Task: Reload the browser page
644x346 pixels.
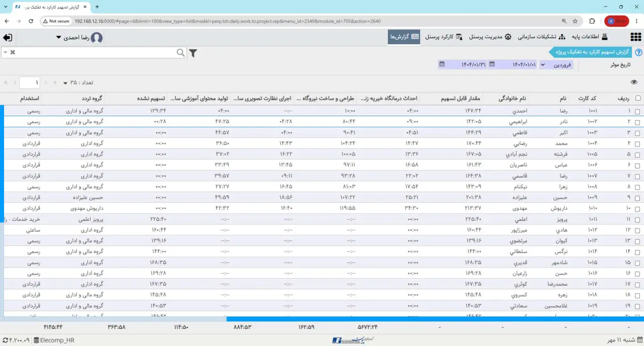Action: coord(31,21)
